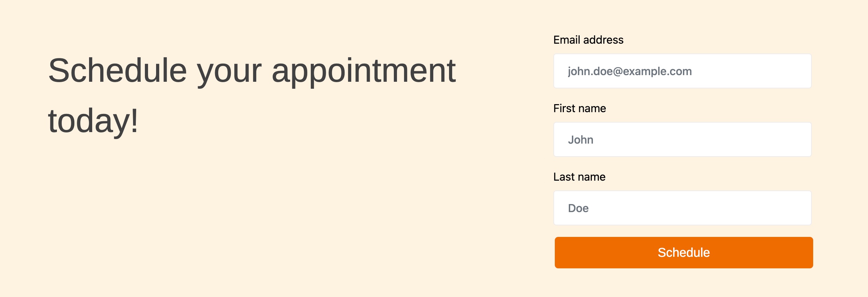868x297 pixels.
Task: Click the "Email address" field label
Action: (588, 40)
